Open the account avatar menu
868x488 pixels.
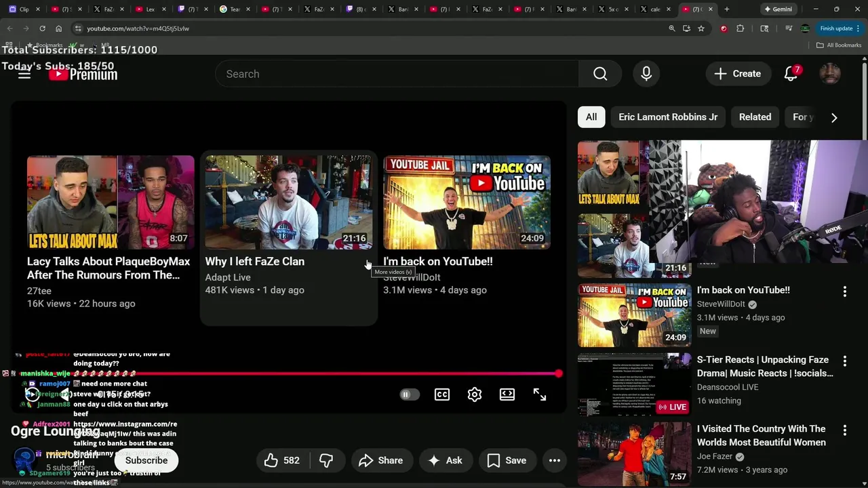[x=830, y=74]
